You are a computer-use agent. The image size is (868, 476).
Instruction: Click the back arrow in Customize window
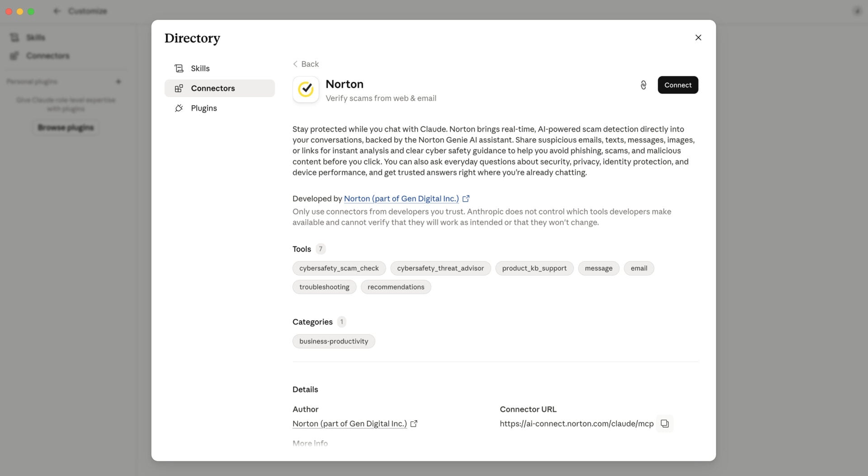point(57,11)
